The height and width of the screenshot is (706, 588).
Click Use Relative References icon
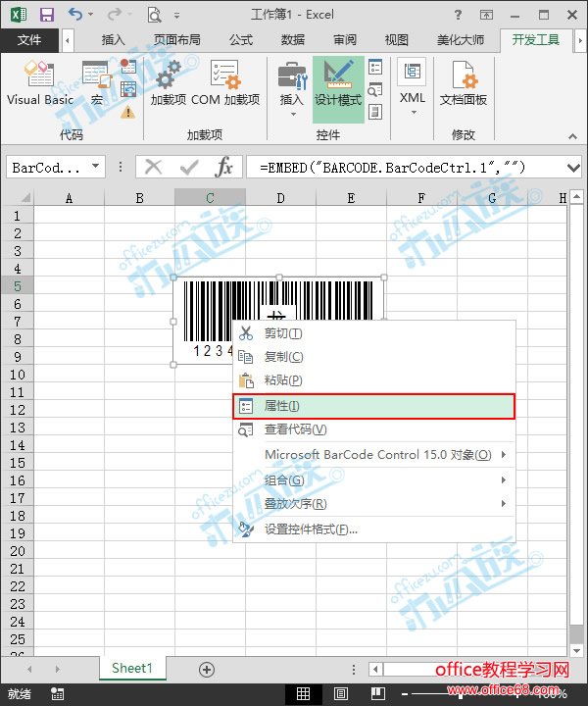point(128,89)
